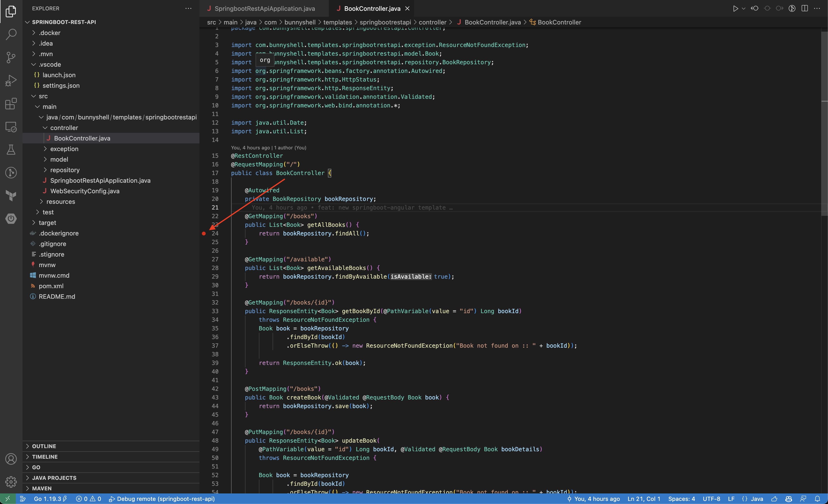Image resolution: width=828 pixels, height=504 pixels.
Task: Click controller segment in breadcrumb
Action: tap(432, 22)
